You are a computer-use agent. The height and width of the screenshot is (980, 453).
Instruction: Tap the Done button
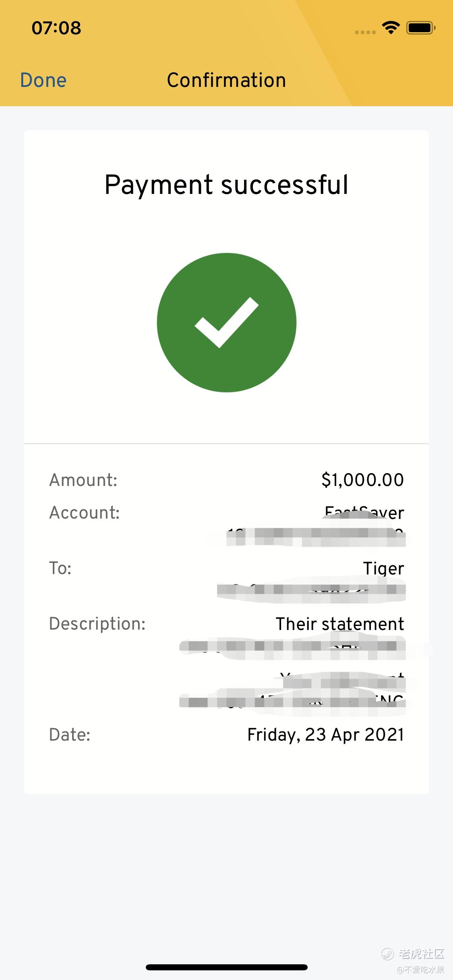(43, 80)
